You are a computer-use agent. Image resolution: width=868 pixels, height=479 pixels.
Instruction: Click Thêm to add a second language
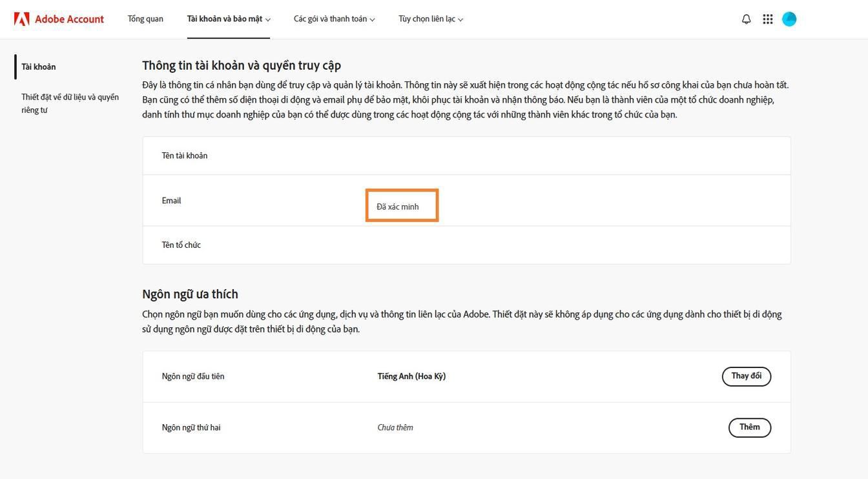(x=749, y=427)
